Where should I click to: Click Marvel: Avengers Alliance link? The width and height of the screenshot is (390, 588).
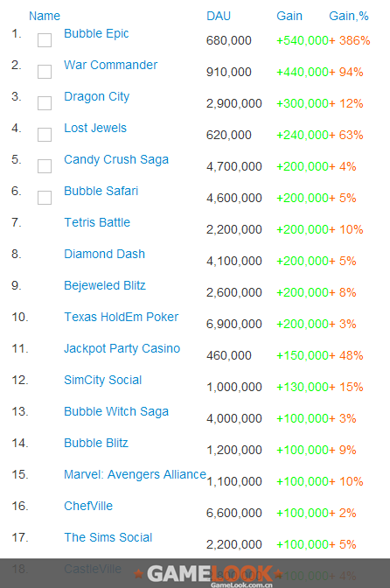136,475
